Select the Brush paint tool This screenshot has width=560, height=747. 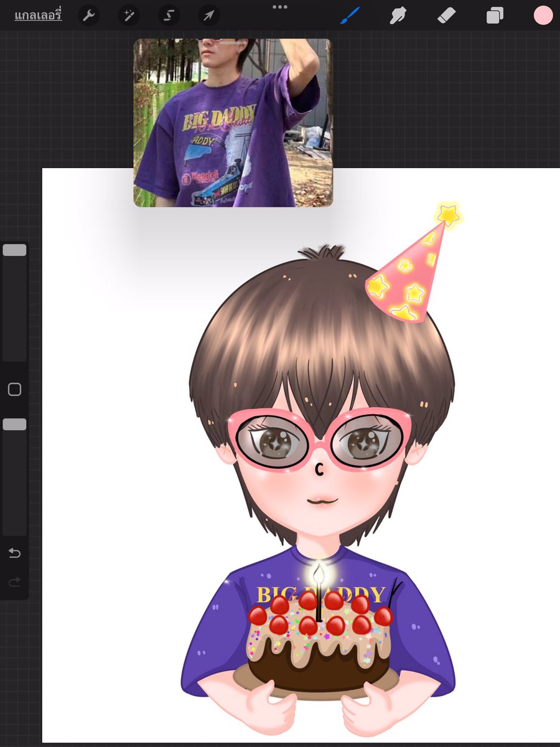[350, 16]
